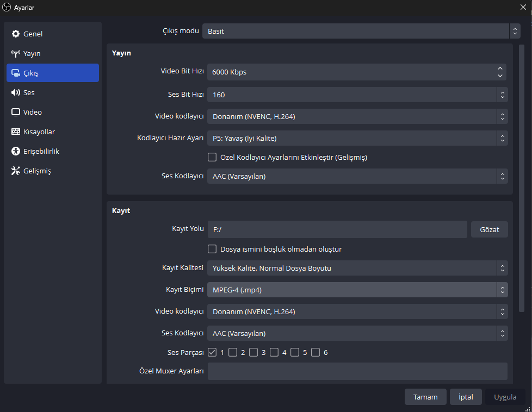Click the Çıkış output icon
Viewport: 532px width, 412px height.
16,73
